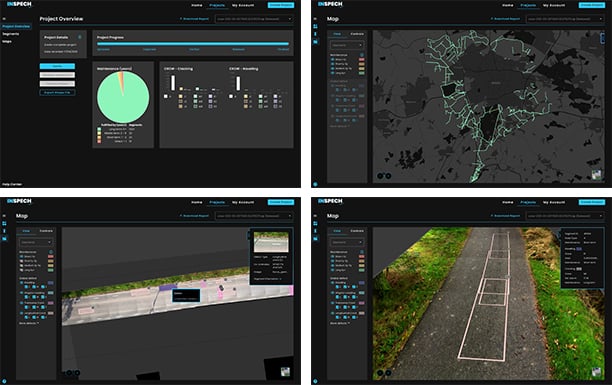Collapse sidebar with hamburger icon on Project Overview page

click(4, 19)
